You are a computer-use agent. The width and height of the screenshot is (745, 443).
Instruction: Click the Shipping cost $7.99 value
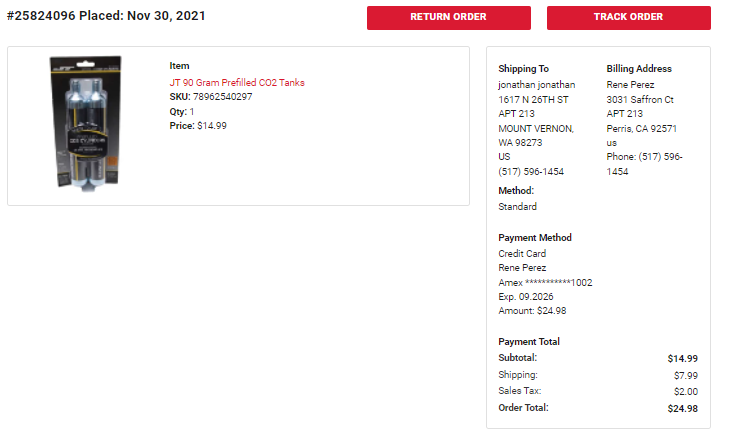[686, 376]
